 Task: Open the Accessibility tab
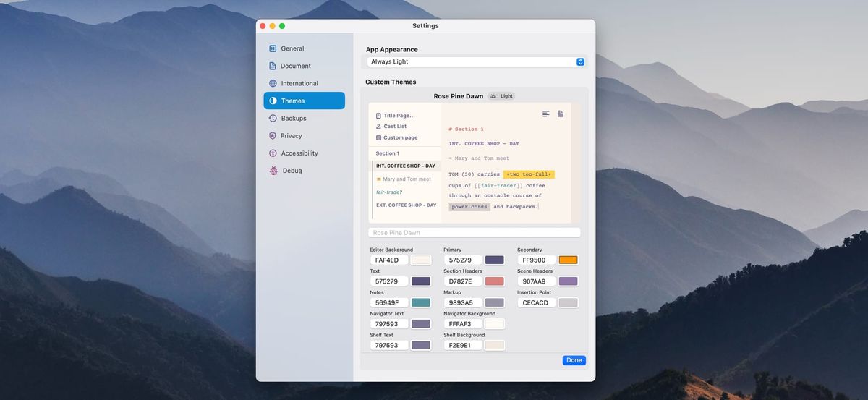point(305,153)
